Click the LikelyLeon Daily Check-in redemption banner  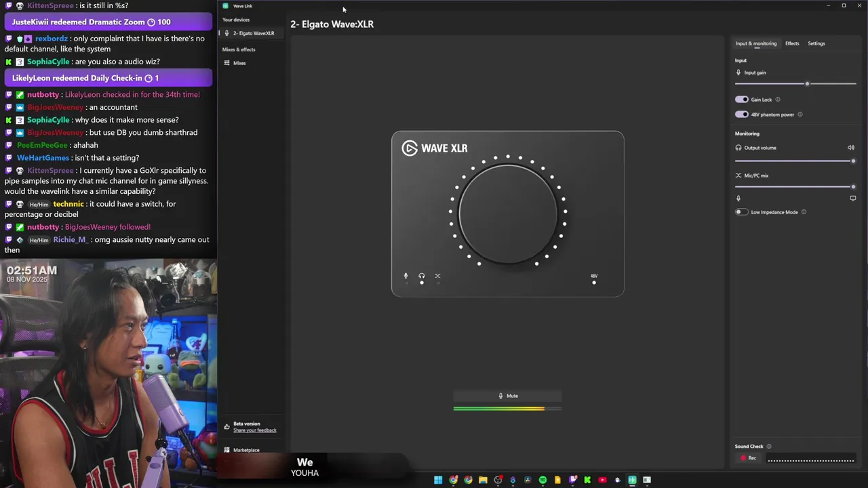tap(108, 78)
